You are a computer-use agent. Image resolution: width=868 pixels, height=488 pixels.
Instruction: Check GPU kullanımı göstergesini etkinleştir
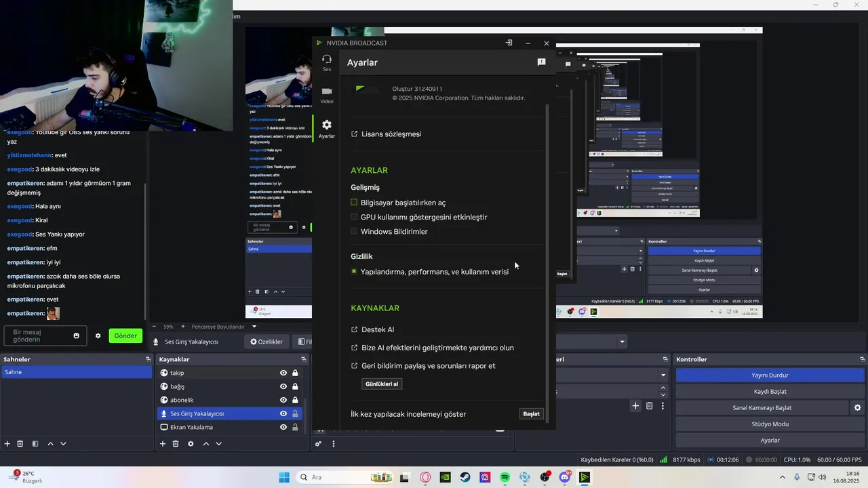coord(354,217)
